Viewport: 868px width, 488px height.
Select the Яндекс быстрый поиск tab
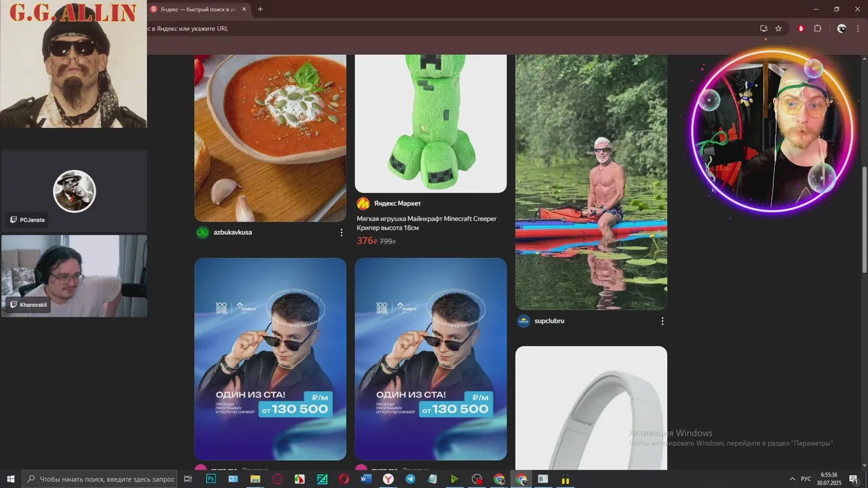coord(198,9)
